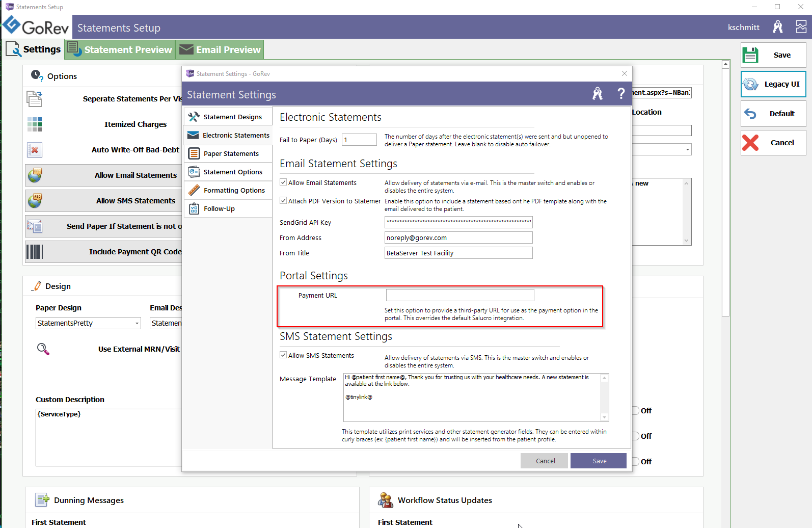This screenshot has width=812, height=528.
Task: Toggle the Include Payment QR Code option
Action: coord(103,252)
